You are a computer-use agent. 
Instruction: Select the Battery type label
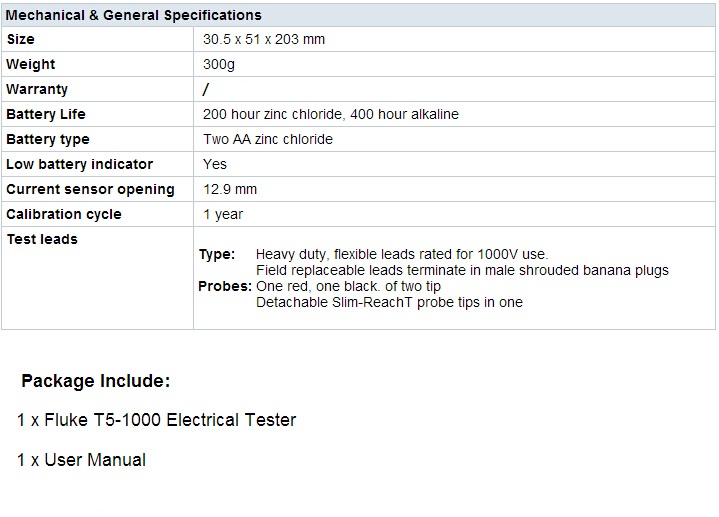(x=48, y=139)
